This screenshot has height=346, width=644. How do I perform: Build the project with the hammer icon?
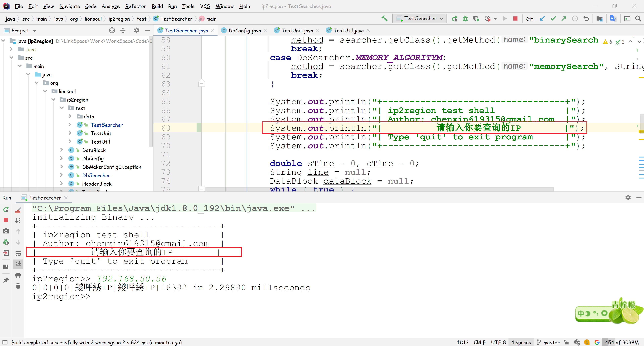385,18
